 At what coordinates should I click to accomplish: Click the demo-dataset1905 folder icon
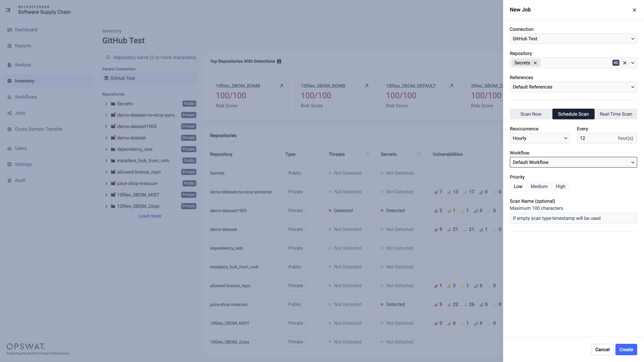tap(113, 127)
